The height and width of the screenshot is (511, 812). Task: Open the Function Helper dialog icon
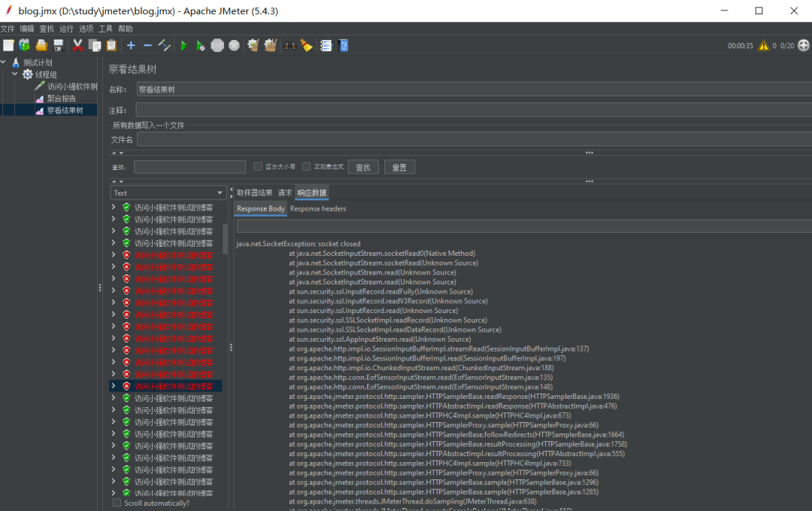click(326, 46)
